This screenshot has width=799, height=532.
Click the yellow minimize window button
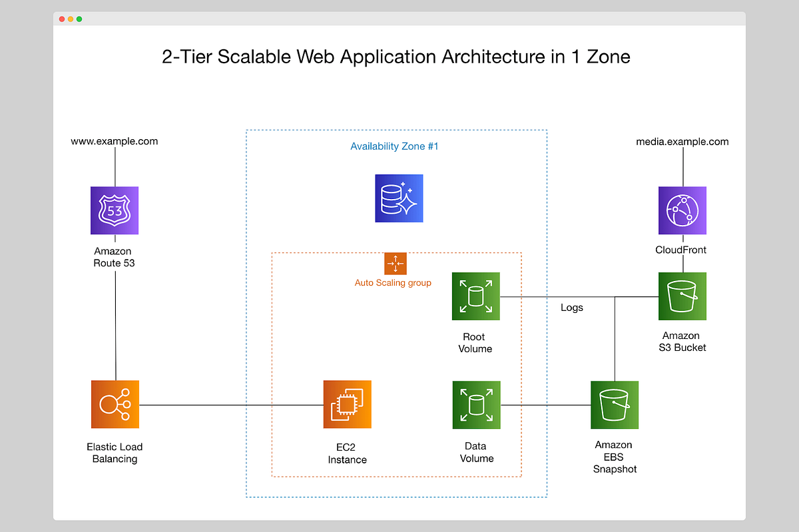tap(71, 19)
